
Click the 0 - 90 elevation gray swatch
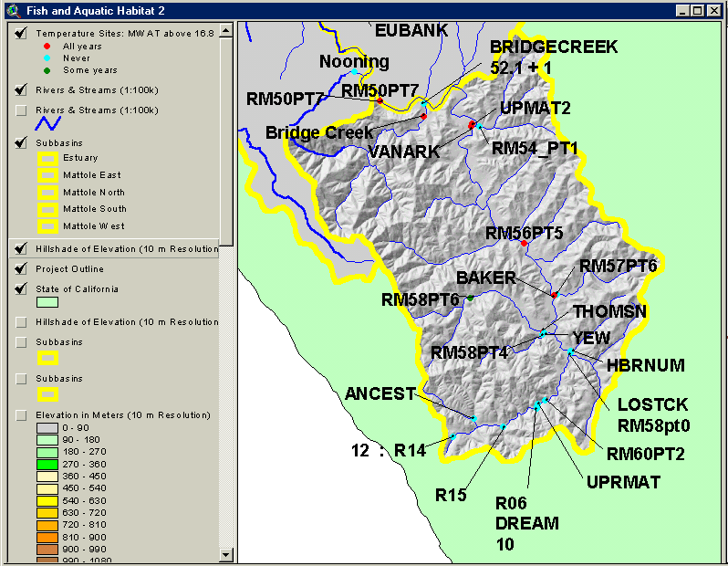(47, 428)
